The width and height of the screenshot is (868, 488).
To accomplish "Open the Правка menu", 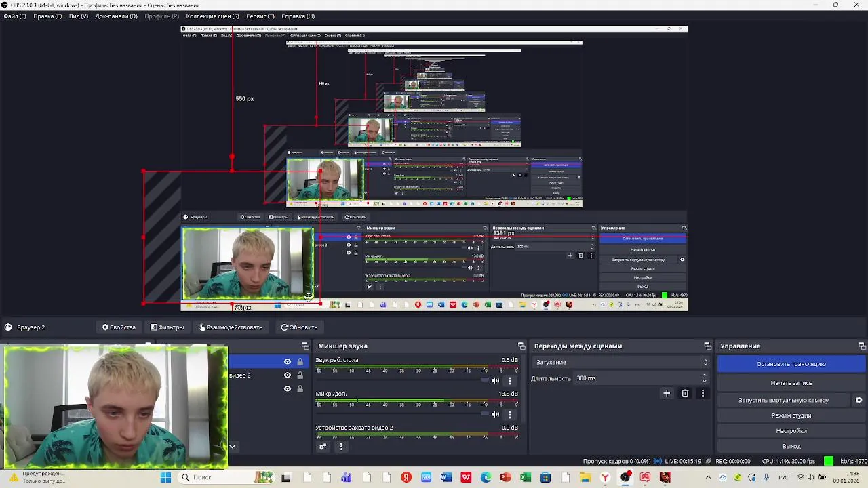I will (47, 16).
